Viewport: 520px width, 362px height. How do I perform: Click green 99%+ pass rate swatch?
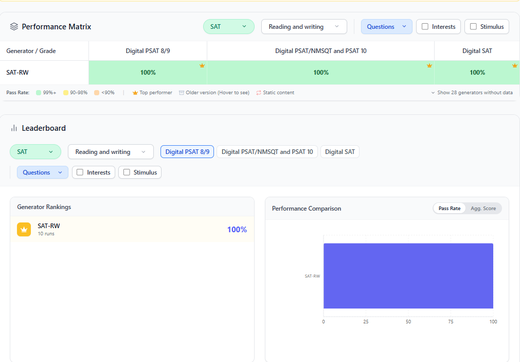pos(38,93)
